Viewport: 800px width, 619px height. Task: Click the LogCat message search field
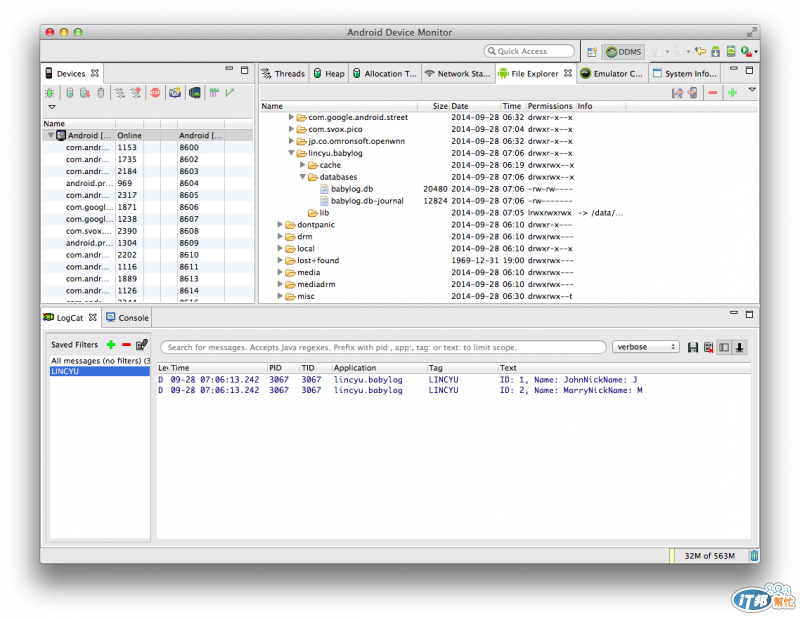(x=383, y=348)
